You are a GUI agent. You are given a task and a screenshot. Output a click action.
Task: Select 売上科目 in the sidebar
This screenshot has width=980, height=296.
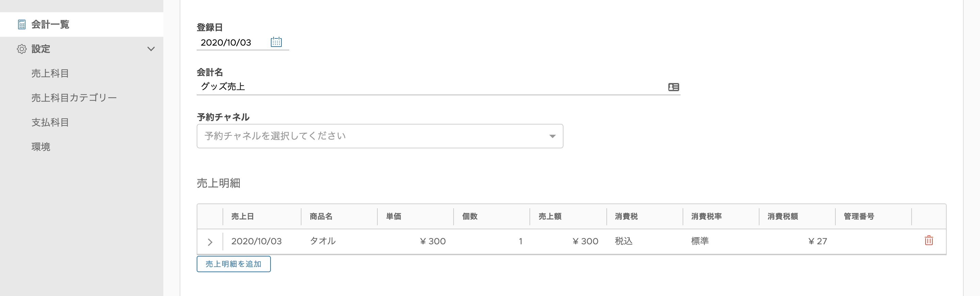(50, 73)
